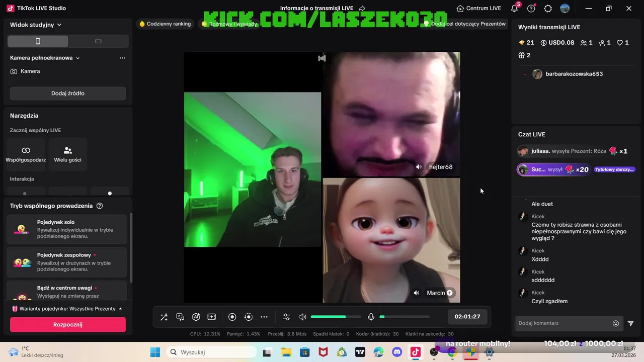Open help for Tryb wspólnego prowadzenia
644x362 pixels.
coord(100,206)
